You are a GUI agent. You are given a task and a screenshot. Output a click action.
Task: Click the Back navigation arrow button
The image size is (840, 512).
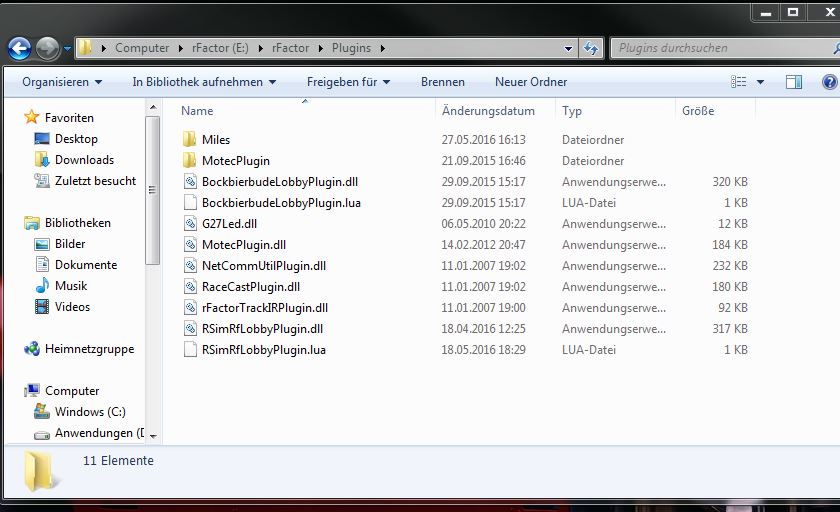[18, 48]
